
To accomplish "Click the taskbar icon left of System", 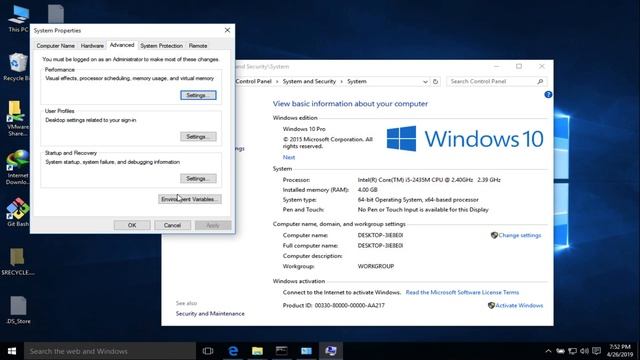I will [x=306, y=351].
